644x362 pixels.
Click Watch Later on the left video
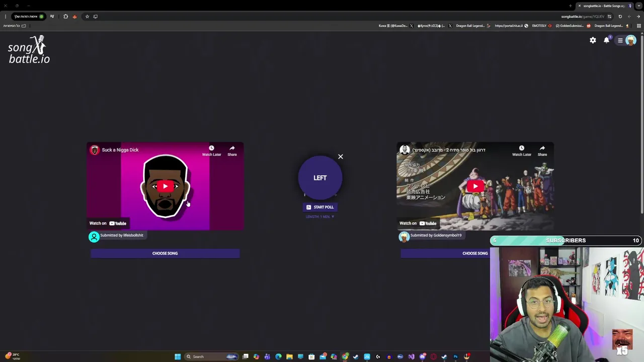211,151
